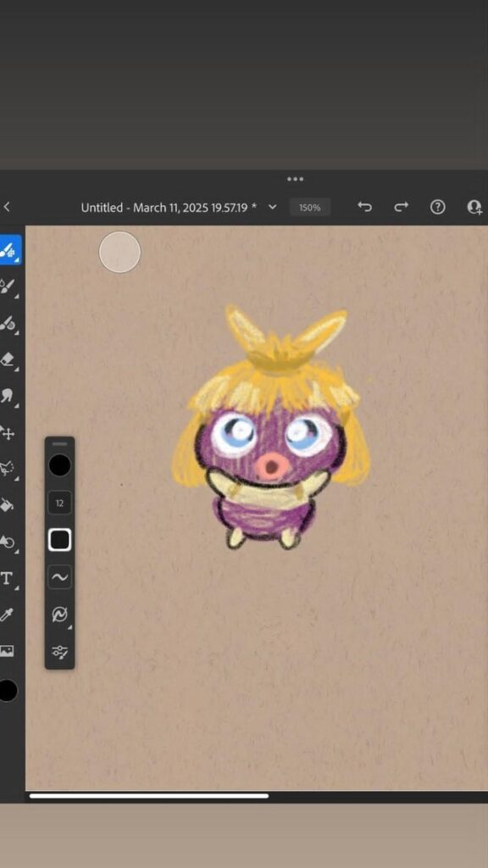Select the Transform move tool
Image resolution: width=488 pixels, height=868 pixels.
click(7, 432)
